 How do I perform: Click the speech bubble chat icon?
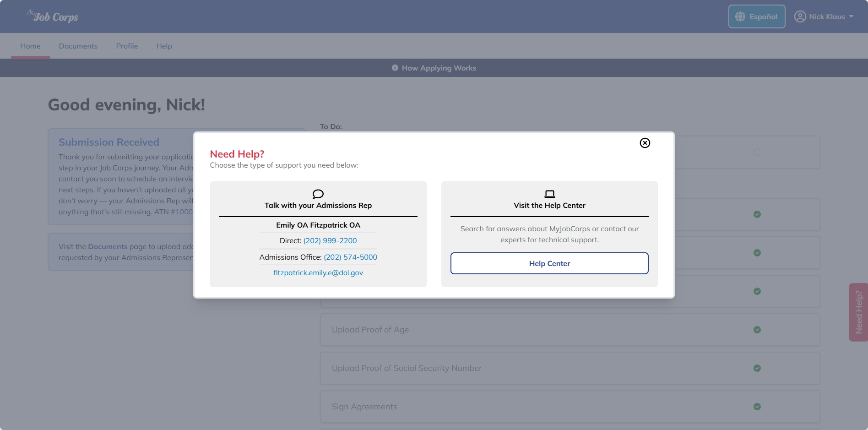pyautogui.click(x=318, y=194)
